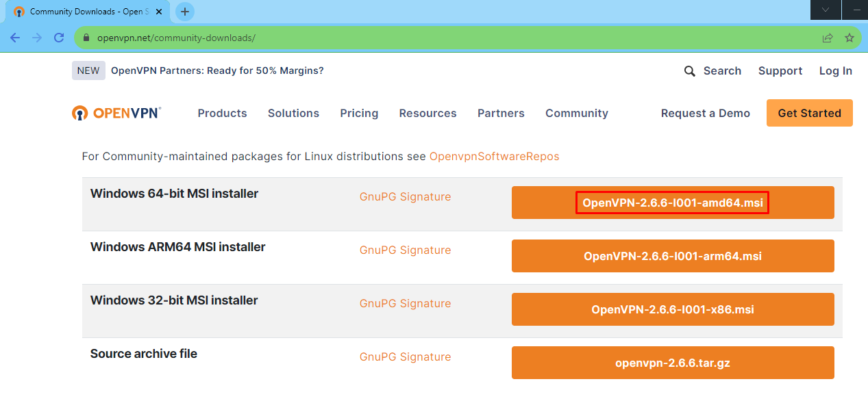Bookmark this page with the star icon
Viewport: 868px width, 401px height.
pyautogui.click(x=850, y=38)
